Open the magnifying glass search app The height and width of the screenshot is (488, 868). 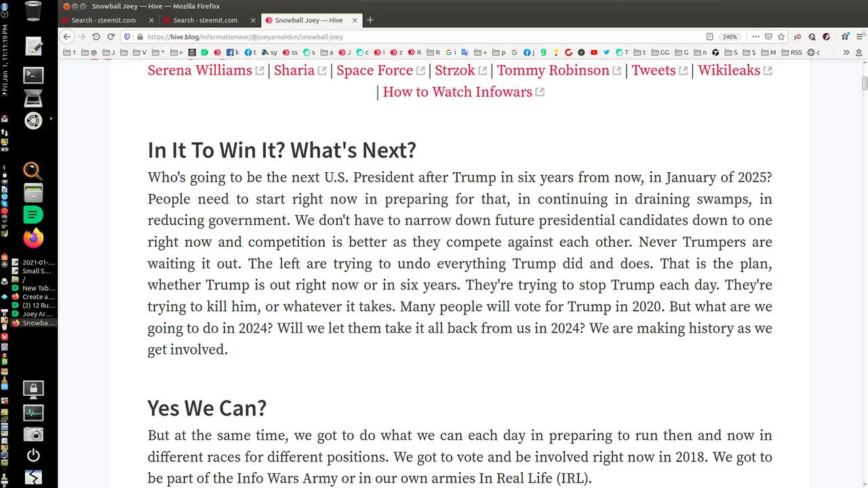tap(33, 171)
